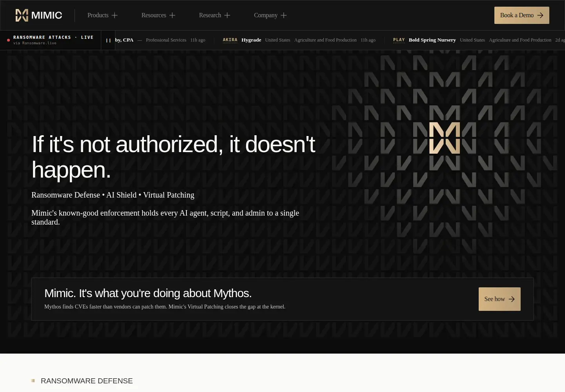The image size is (565, 392).
Task: Open the Resources navigation menu
Action: click(x=158, y=15)
